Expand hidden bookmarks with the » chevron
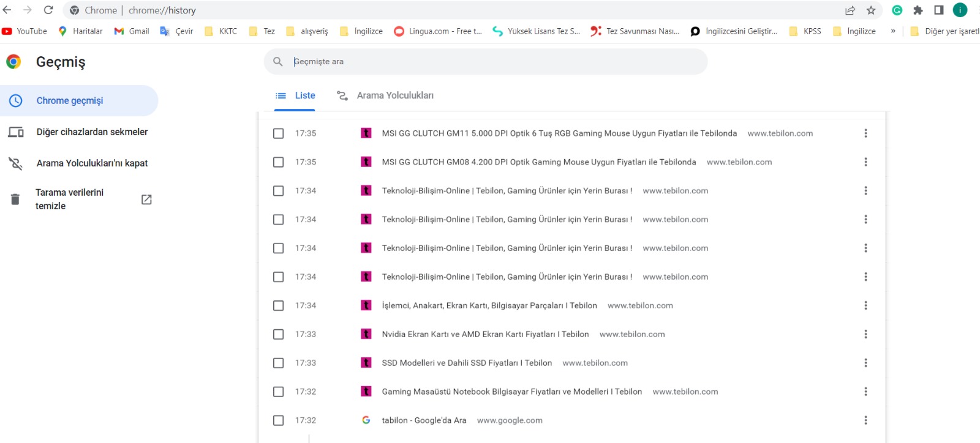The image size is (980, 443). pos(893,31)
